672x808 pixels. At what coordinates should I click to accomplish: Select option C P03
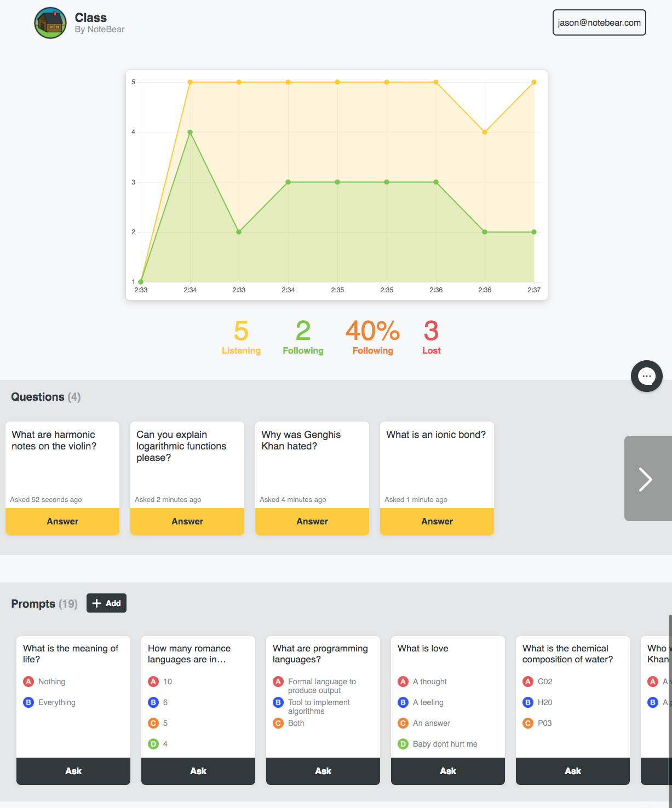coord(537,723)
